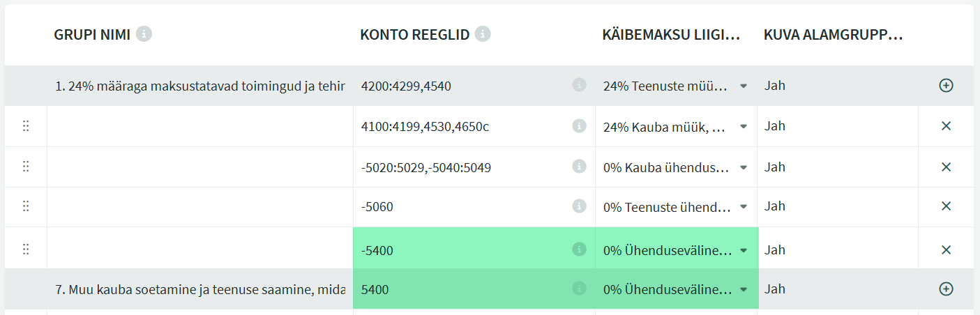Show info for the 4200:4299,4540 rule
The width and height of the screenshot is (980, 315).
(579, 85)
